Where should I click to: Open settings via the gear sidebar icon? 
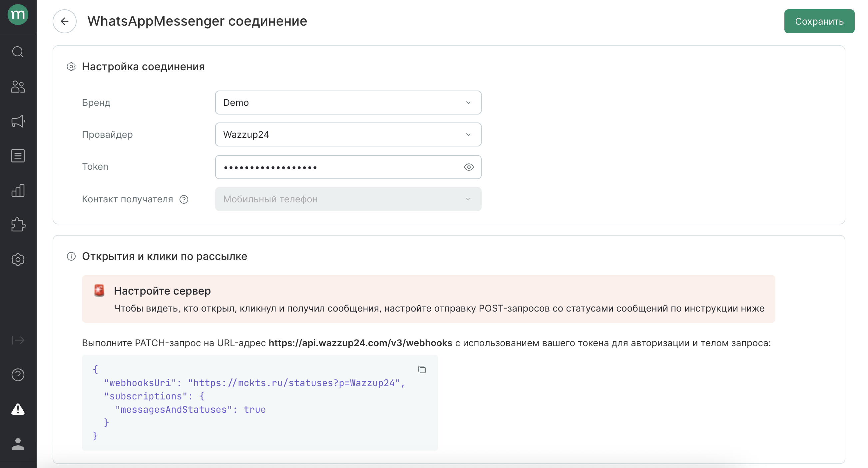(18, 260)
